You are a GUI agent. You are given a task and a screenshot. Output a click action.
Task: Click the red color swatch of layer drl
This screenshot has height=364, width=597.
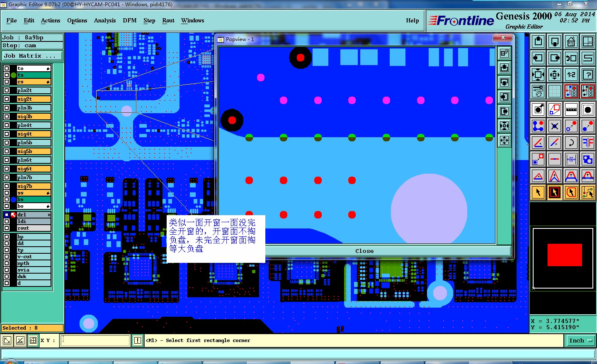click(13, 215)
